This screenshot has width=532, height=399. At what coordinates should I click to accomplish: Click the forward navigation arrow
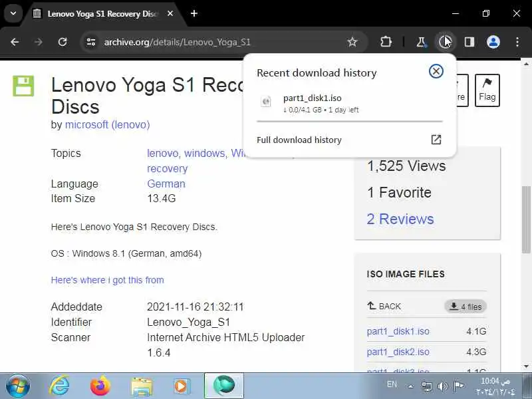39,42
